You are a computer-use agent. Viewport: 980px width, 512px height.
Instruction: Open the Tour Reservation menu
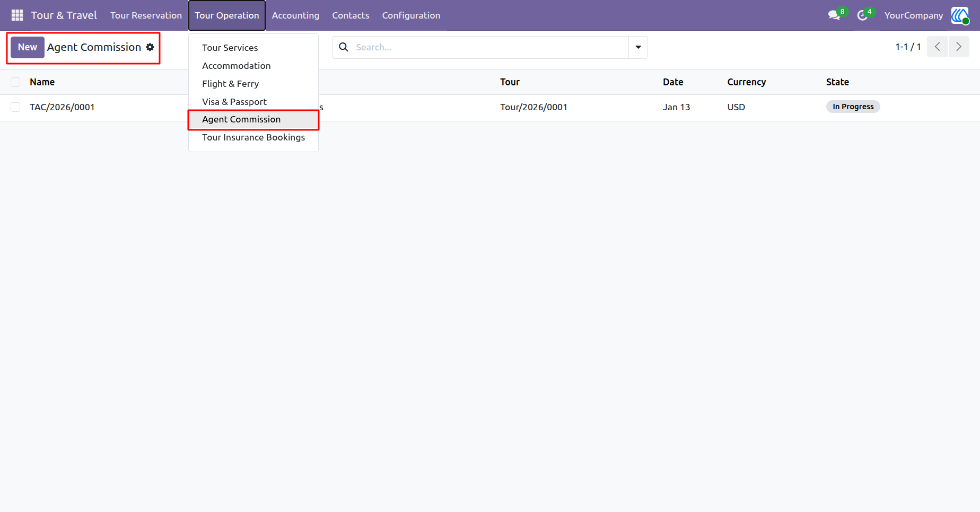coord(146,15)
